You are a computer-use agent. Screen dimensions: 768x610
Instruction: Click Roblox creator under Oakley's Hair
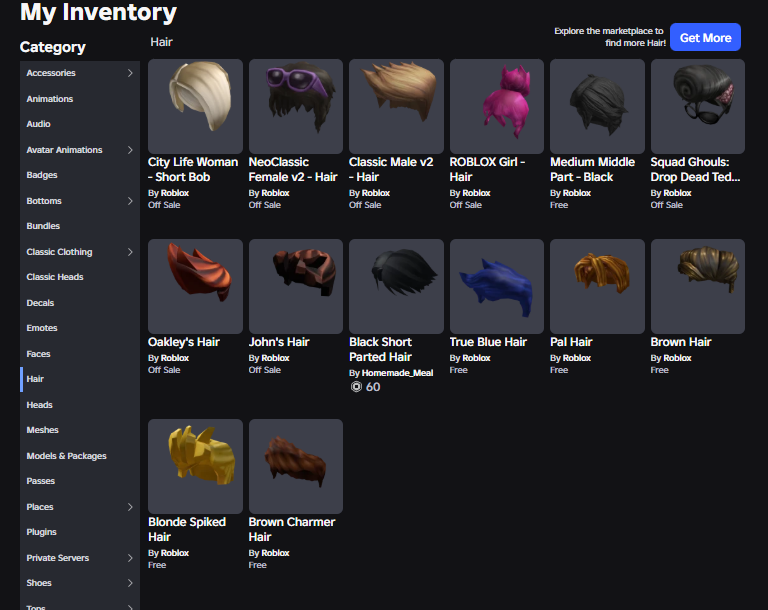point(175,358)
